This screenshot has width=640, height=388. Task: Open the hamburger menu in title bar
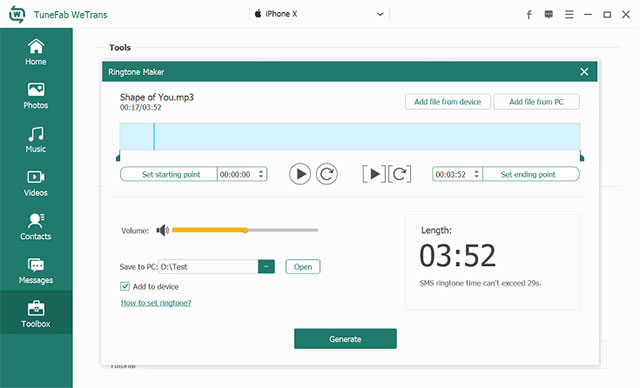(x=569, y=15)
